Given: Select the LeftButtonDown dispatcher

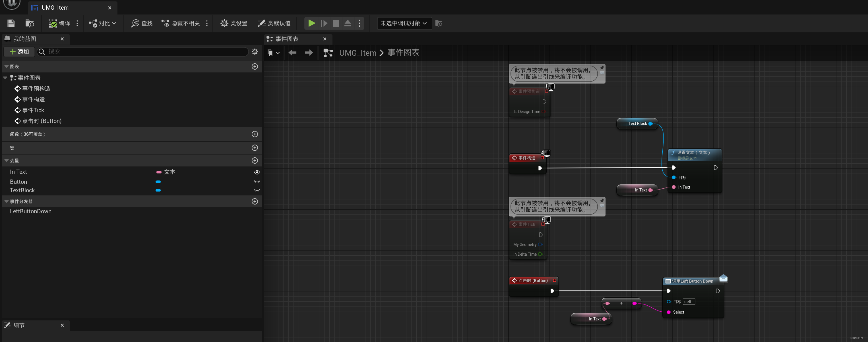Looking at the screenshot, I should (x=31, y=211).
